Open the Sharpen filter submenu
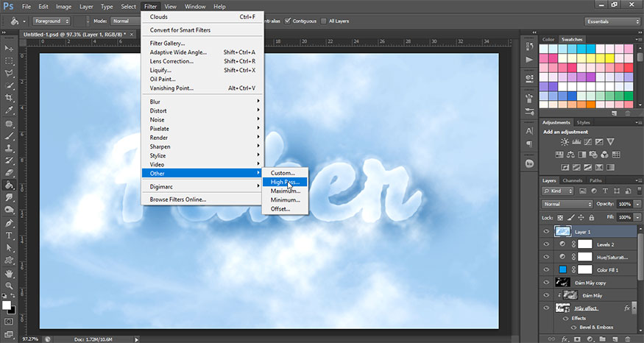The height and width of the screenshot is (343, 644). pyautogui.click(x=202, y=146)
